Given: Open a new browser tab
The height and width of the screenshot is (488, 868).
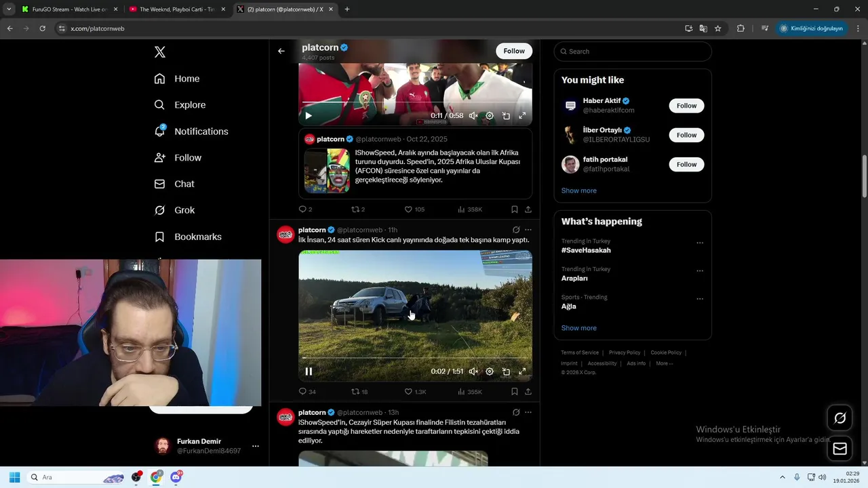Looking at the screenshot, I should (347, 9).
